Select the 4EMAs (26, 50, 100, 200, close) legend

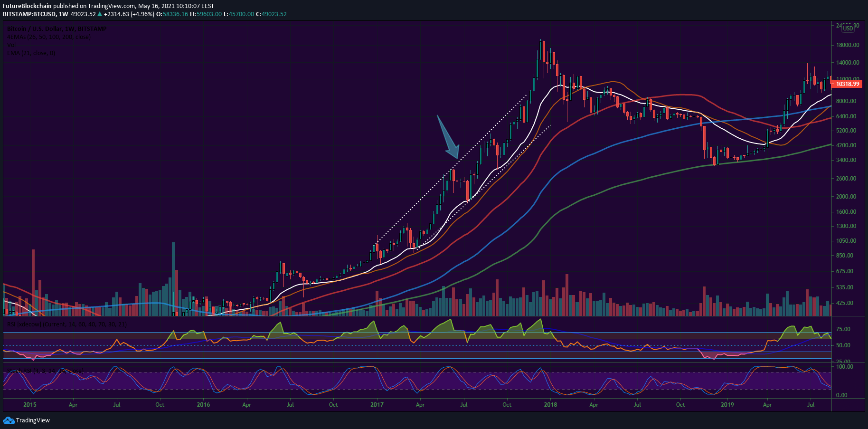click(x=48, y=37)
